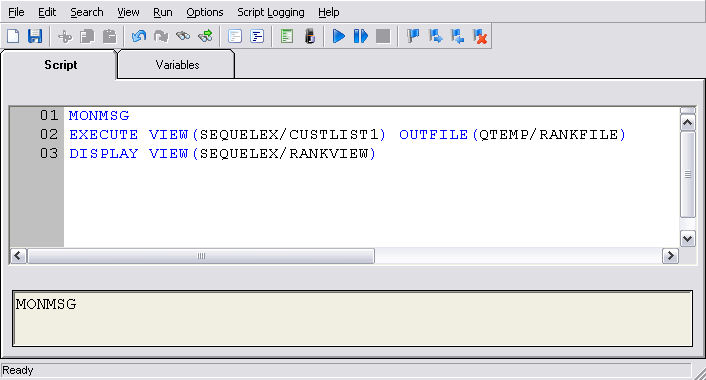Click line number 02 in gutter
706x380 pixels.
click(49, 135)
